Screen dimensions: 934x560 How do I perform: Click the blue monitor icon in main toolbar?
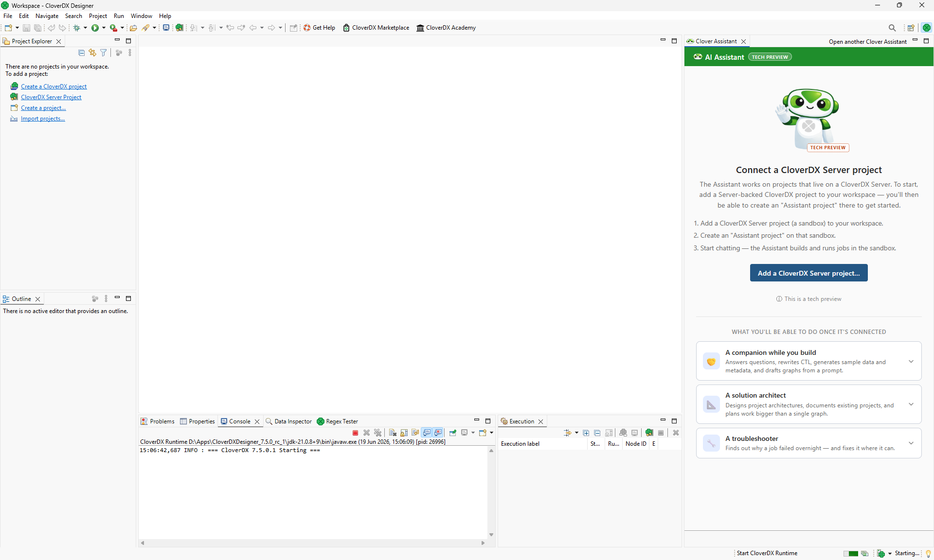click(166, 28)
